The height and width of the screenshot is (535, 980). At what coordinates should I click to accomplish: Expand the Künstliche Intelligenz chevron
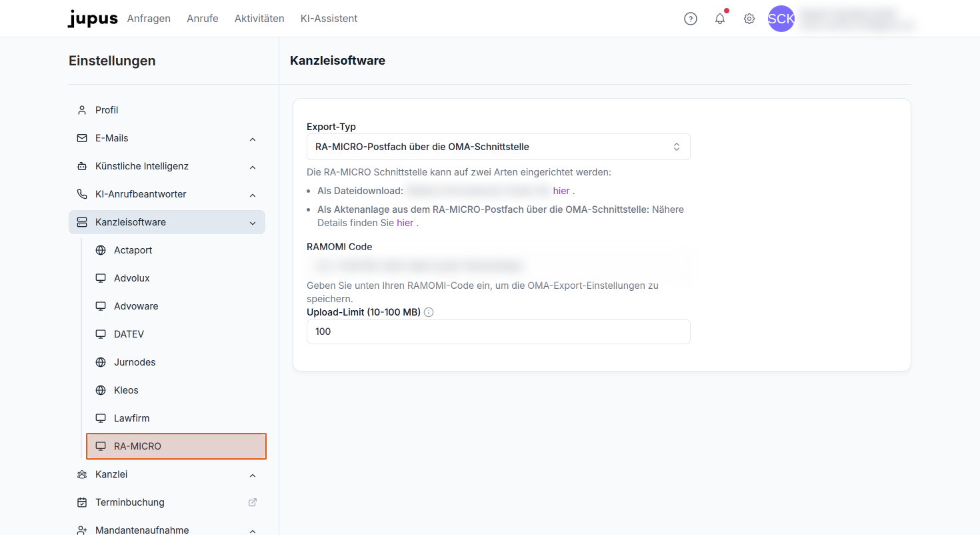point(253,167)
